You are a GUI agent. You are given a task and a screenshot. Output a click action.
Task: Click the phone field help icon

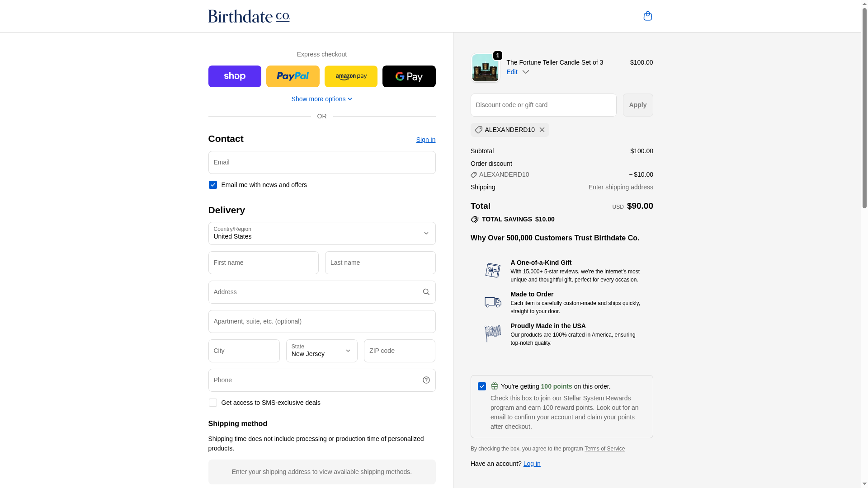pyautogui.click(x=426, y=380)
